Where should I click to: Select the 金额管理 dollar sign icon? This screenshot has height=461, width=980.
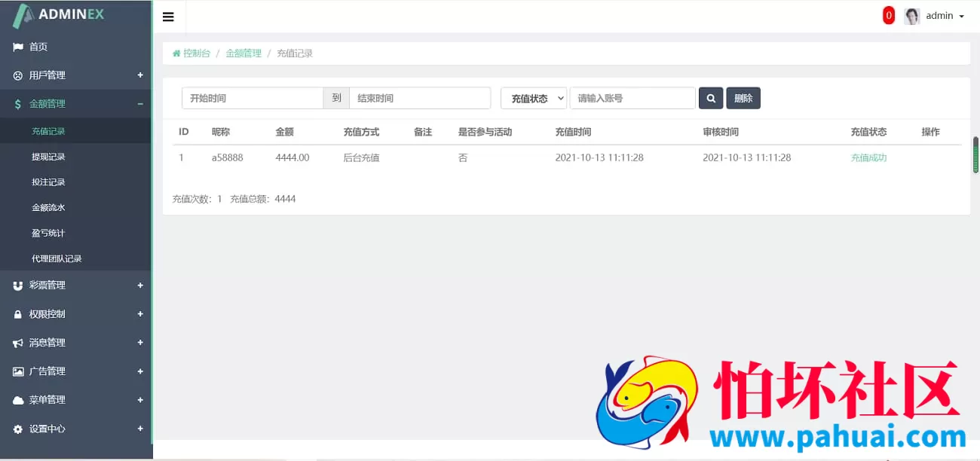pos(18,104)
